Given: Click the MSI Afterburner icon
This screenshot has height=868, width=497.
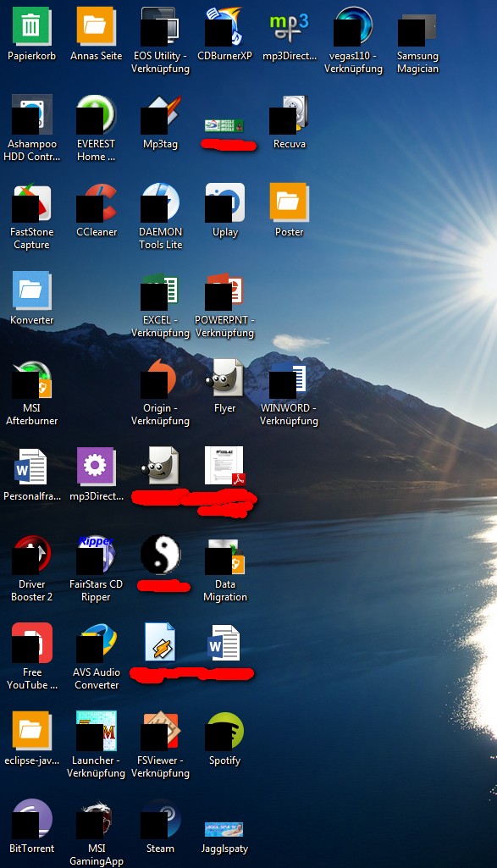Looking at the screenshot, I should [31, 378].
